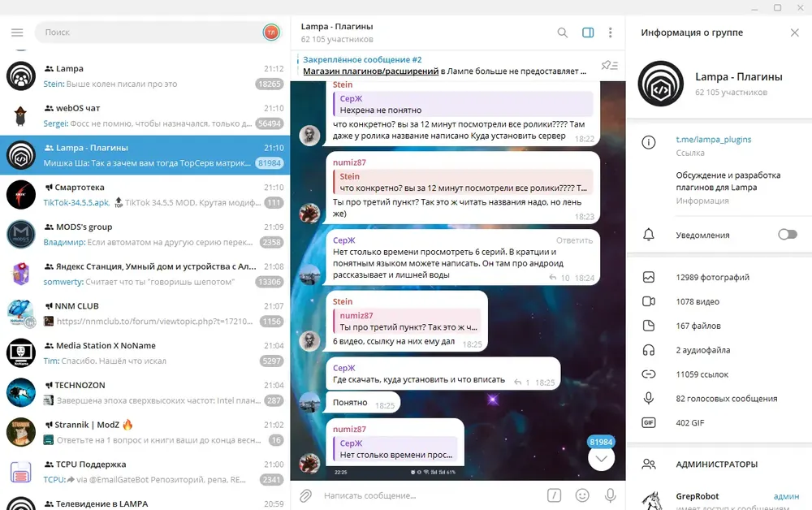Viewport: 812px width, 510px height.
Task: Open the TikTok-34.5.5.apk file link in Смартотека
Action: coord(76,202)
